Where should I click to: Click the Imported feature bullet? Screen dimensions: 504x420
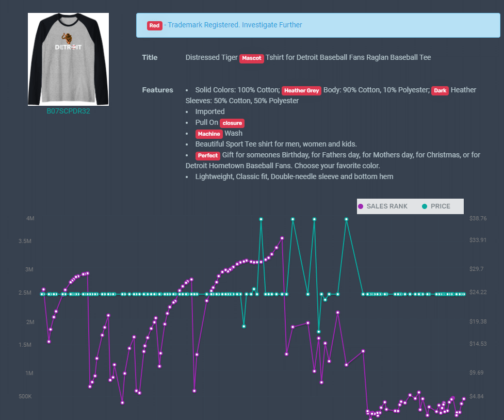coord(210,111)
